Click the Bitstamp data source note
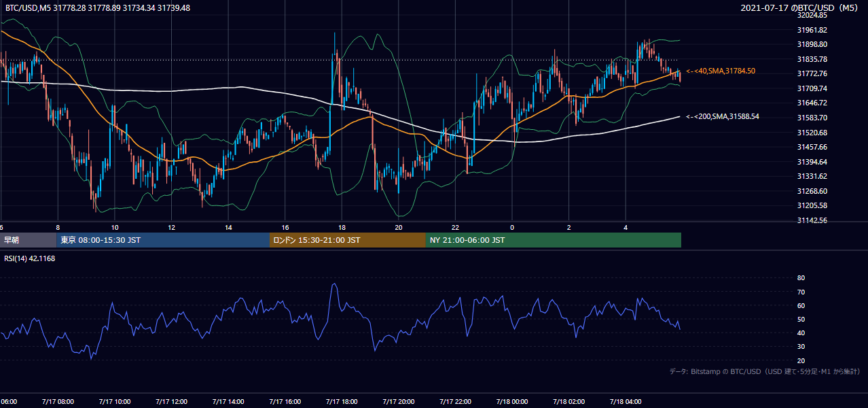The width and height of the screenshot is (868, 408). pyautogui.click(x=765, y=371)
